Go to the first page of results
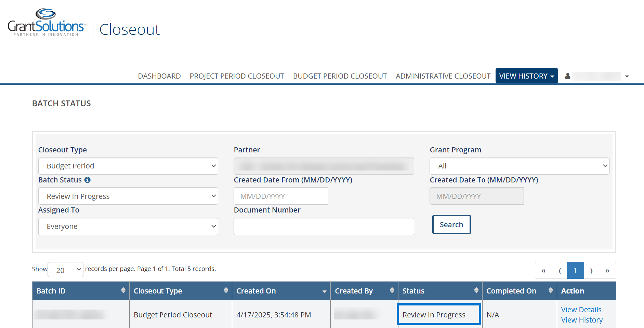 coord(543,271)
